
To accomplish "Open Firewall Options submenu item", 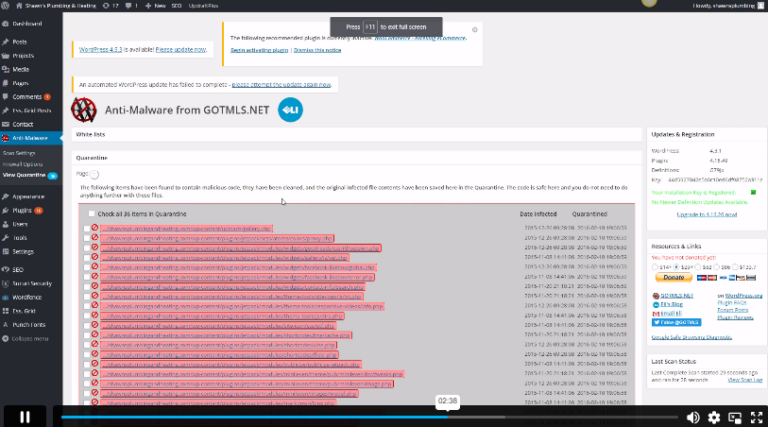I will tap(23, 165).
